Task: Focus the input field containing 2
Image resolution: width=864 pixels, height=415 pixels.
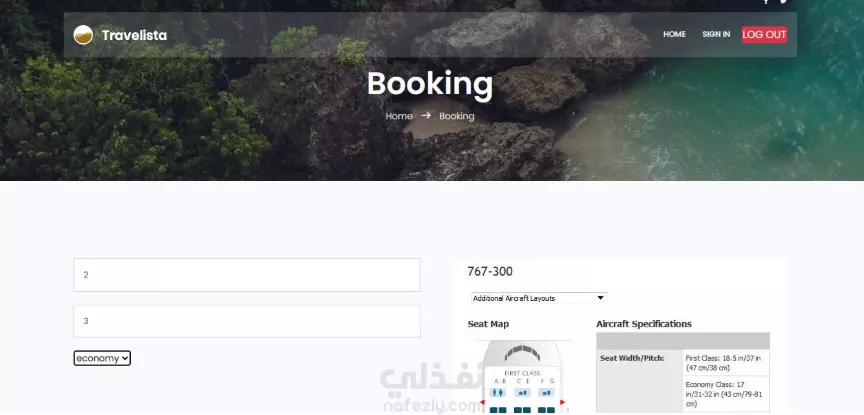Action: pyautogui.click(x=247, y=274)
